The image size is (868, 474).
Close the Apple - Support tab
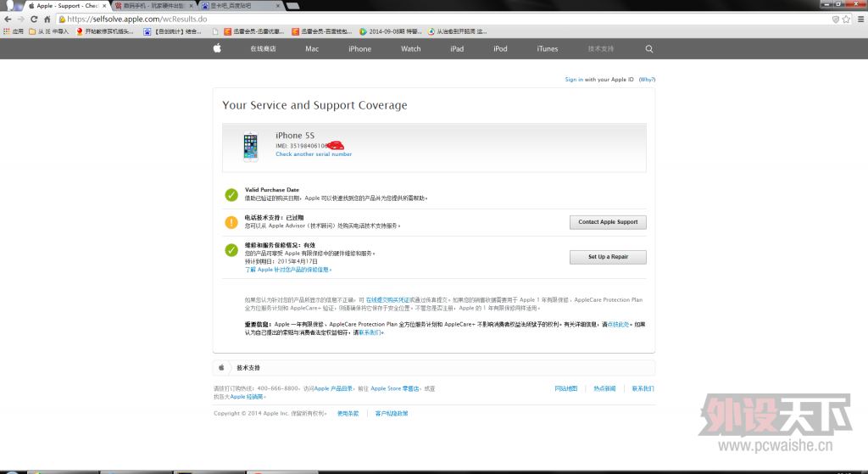(x=104, y=6)
